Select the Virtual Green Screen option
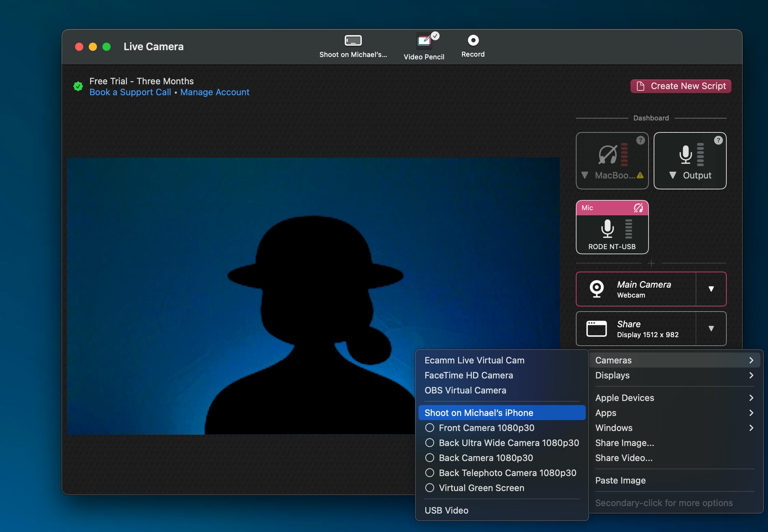Screen dimensions: 768x532 click(x=502, y=488)
